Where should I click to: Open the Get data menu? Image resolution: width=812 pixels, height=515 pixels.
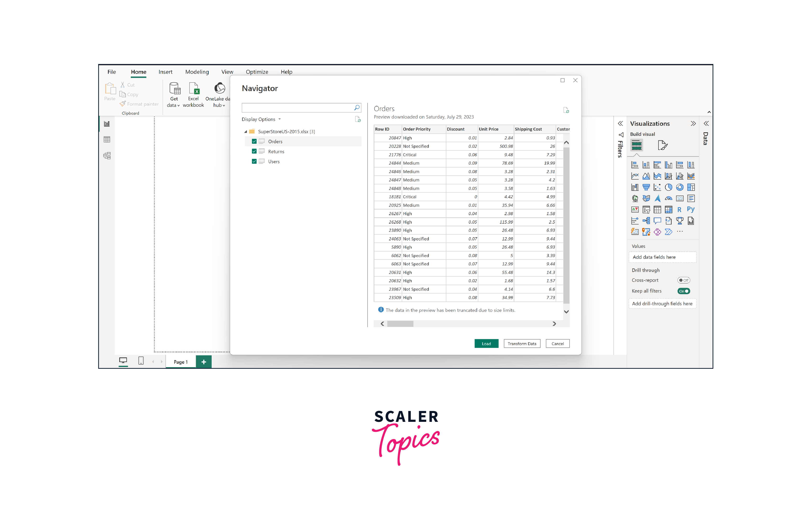pos(174,95)
